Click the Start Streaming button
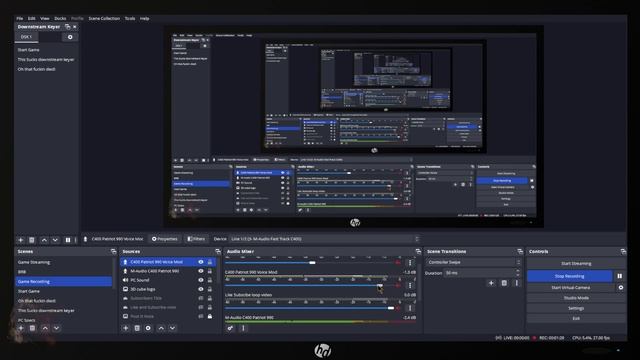Viewport: 640px width, 360px height. (576, 264)
